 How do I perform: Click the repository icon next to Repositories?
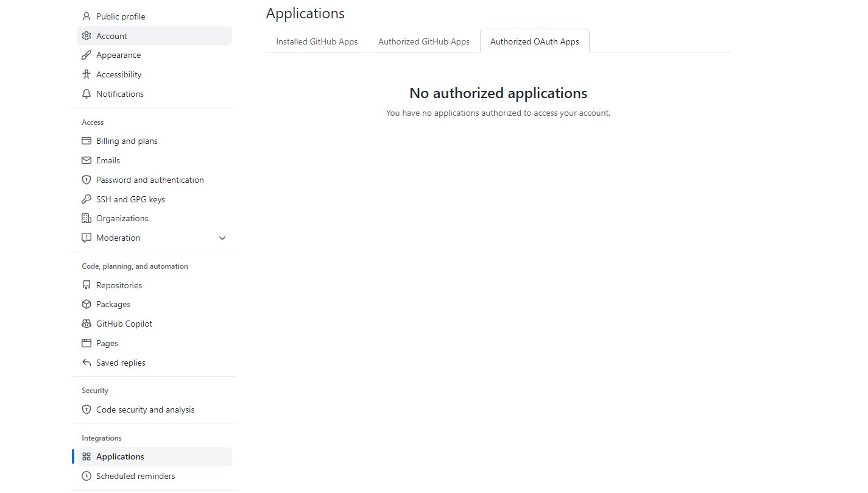[86, 285]
